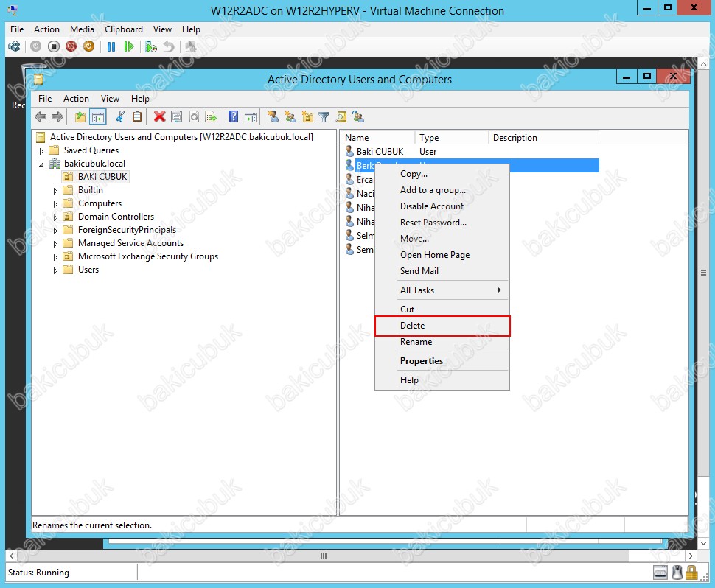Click the Create New User icon
715x588 pixels.
tap(273, 117)
